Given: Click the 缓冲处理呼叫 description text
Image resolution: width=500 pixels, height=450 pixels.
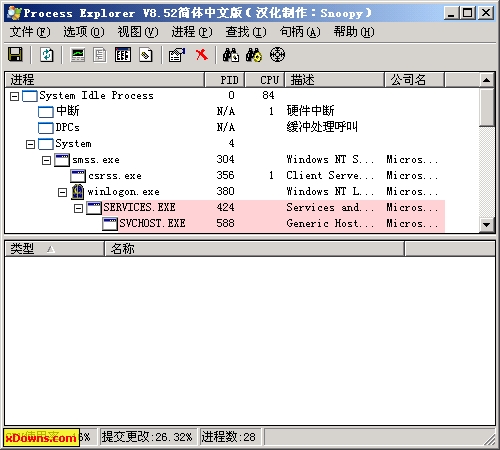Looking at the screenshot, I should [322, 127].
